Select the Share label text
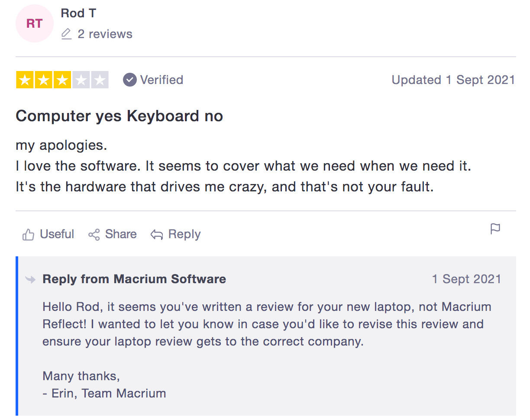Image resolution: width=530 pixels, height=420 pixels. pos(121,234)
